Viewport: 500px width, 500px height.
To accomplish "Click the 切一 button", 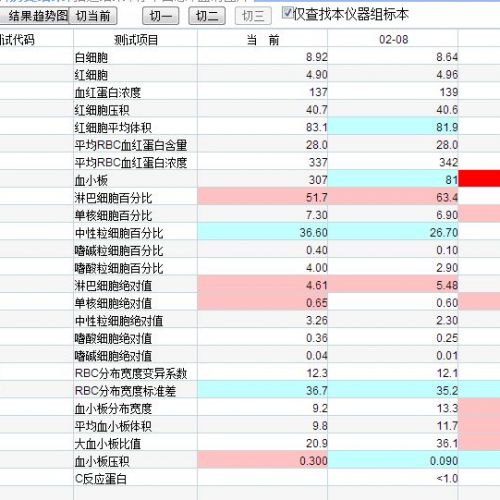I will coord(161,16).
